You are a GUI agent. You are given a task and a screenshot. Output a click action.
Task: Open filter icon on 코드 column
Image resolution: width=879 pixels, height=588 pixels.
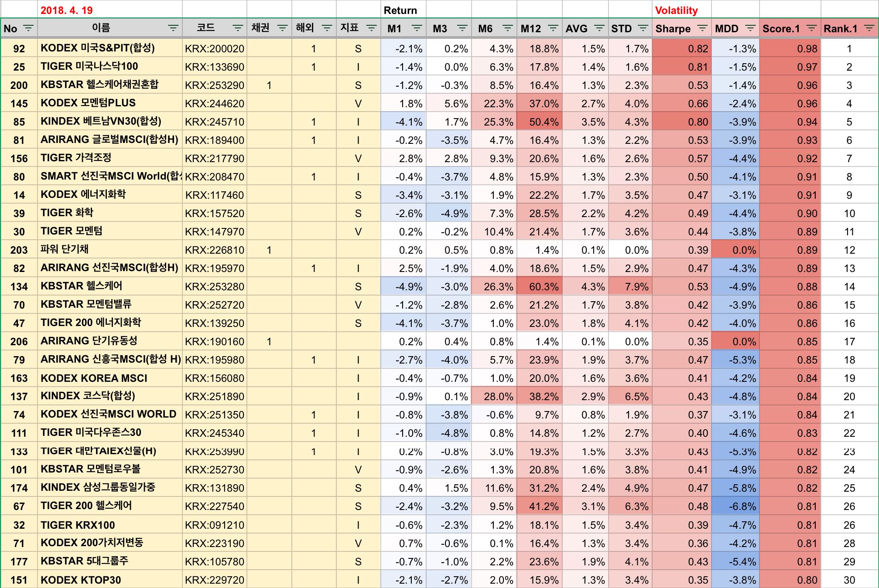[x=238, y=28]
